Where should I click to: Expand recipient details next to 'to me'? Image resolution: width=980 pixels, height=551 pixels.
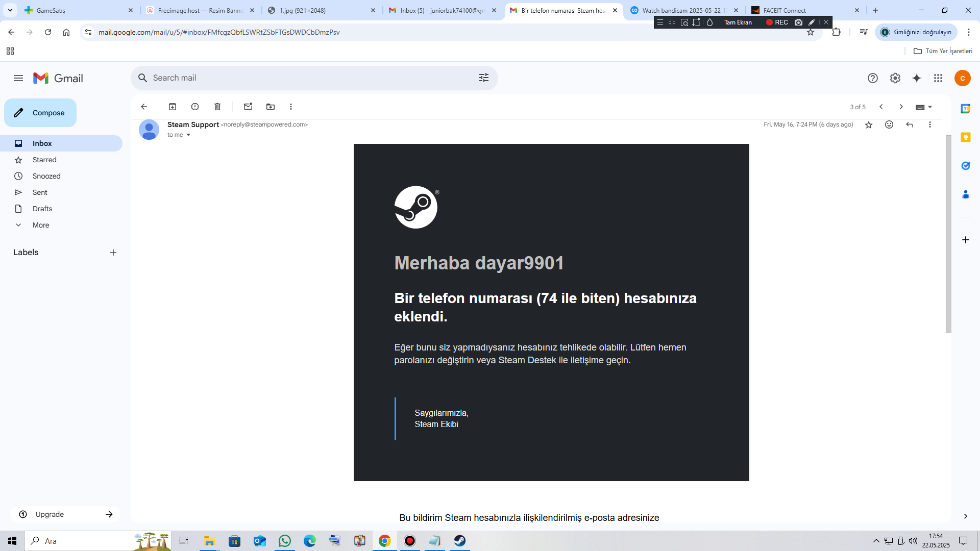[x=188, y=135]
